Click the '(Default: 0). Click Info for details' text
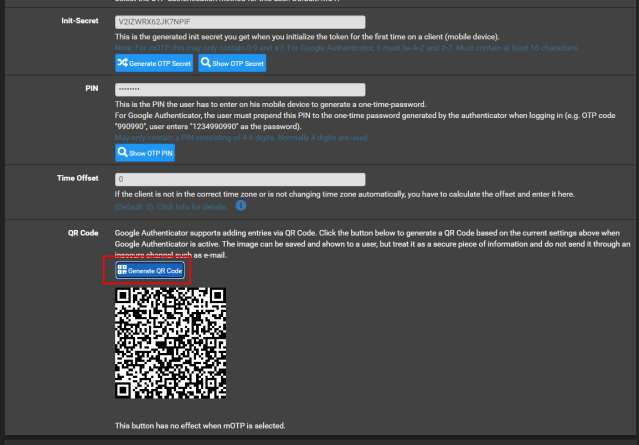 pos(171,207)
